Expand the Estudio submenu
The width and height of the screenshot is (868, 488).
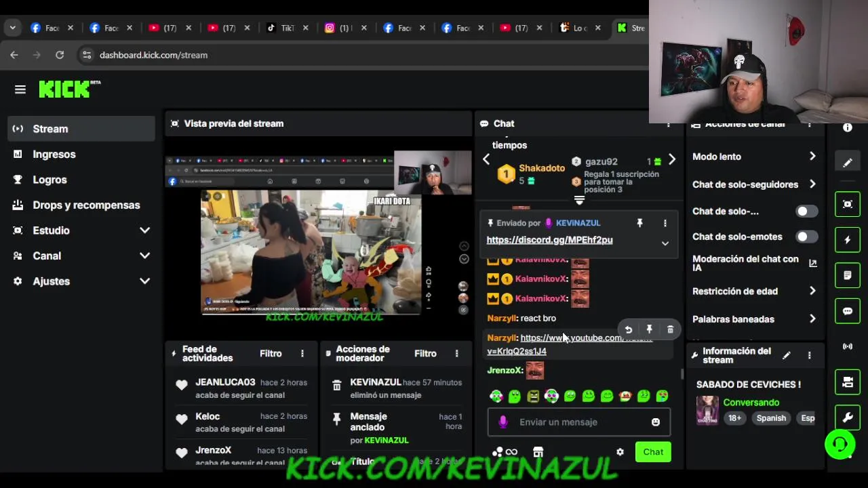(81, 230)
